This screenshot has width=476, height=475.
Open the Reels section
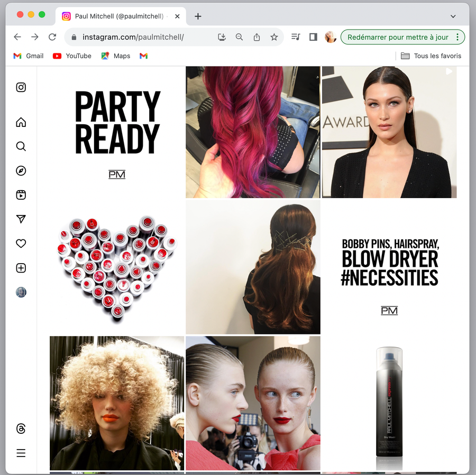(21, 195)
